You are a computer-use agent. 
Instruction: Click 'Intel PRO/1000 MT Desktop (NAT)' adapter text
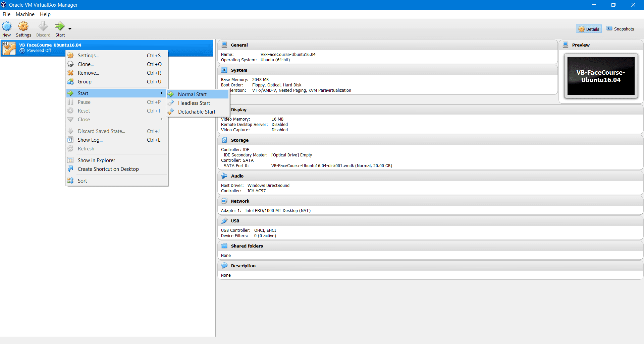pyautogui.click(x=278, y=211)
